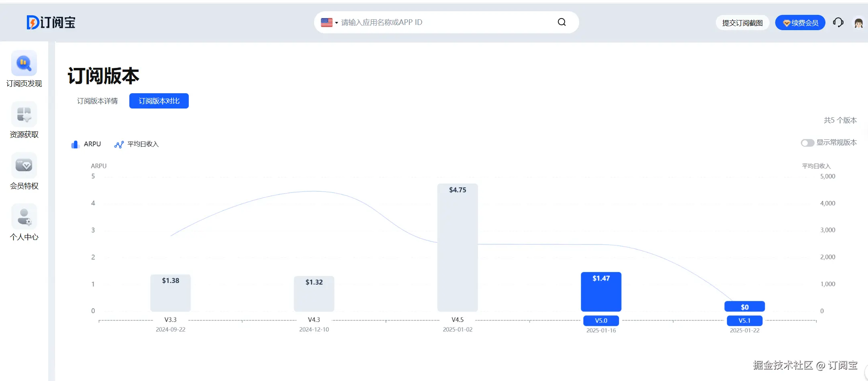
Task: Click the 续费会员 button
Action: point(800,23)
